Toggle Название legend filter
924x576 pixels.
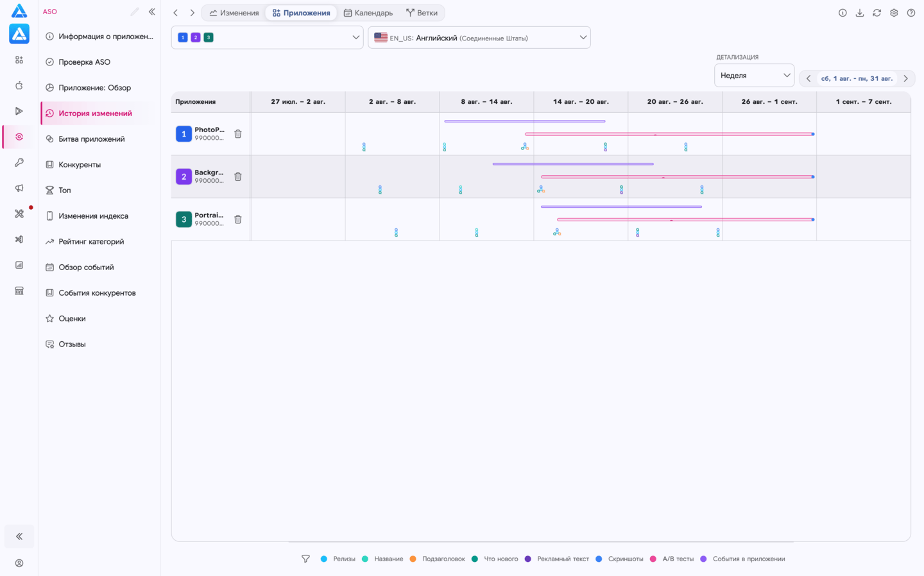(x=382, y=559)
